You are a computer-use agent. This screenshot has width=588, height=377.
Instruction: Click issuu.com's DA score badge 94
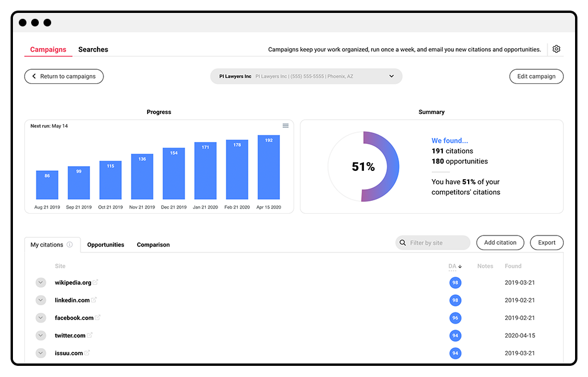click(x=455, y=353)
